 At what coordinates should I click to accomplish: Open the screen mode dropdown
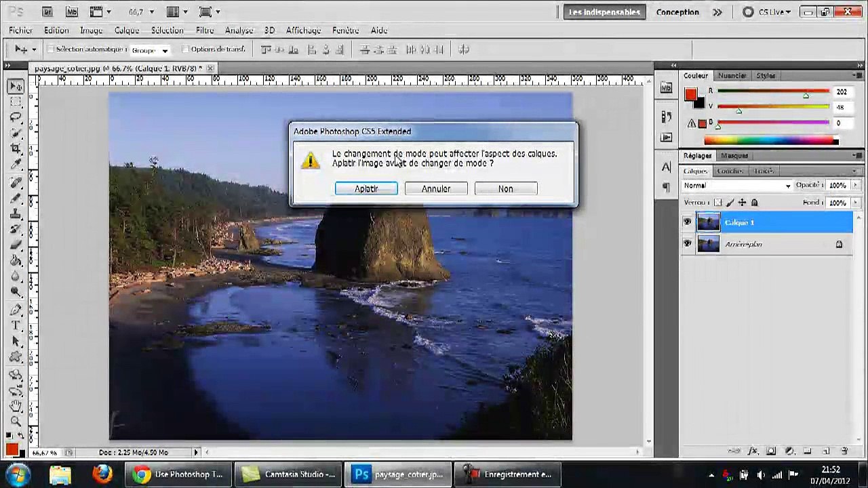pos(210,12)
